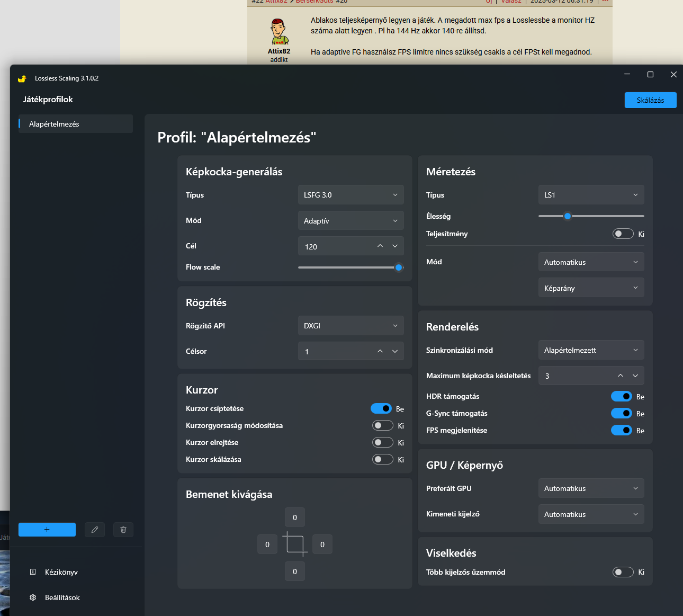Viewport: 683px width, 616px height.
Task: Open Beállítások gear icon
Action: (33, 597)
